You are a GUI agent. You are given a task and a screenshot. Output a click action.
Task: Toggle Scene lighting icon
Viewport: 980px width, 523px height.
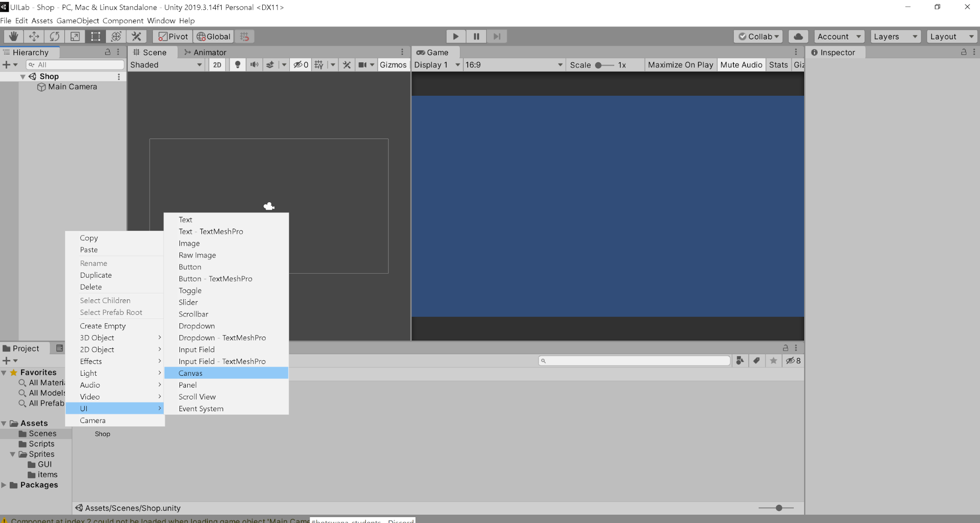coord(237,65)
